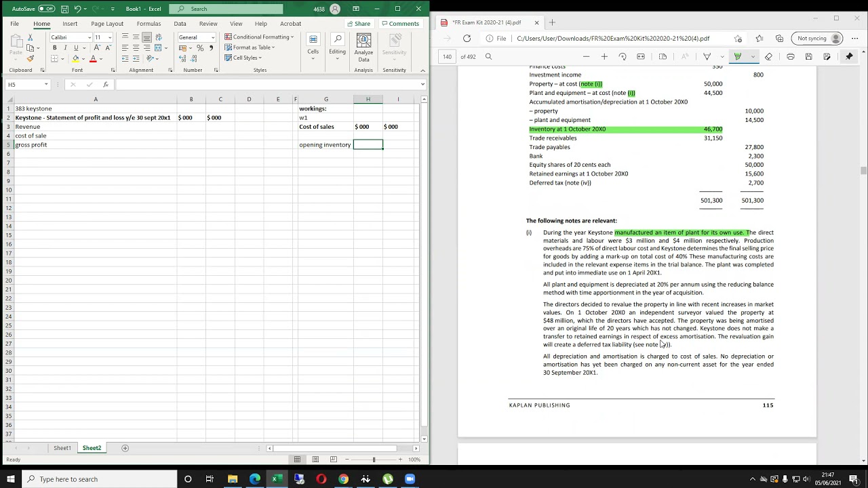Add a new sheet with plus icon
868x488 pixels.
click(x=125, y=448)
